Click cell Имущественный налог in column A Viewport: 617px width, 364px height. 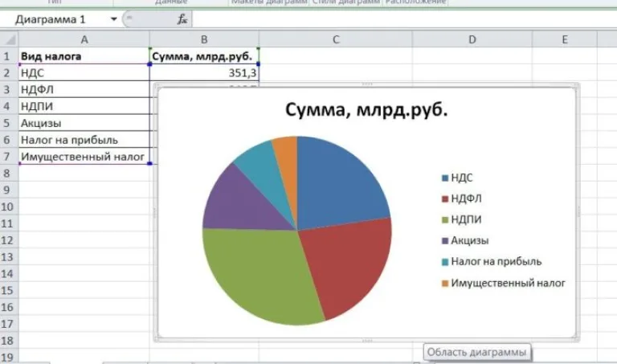[84, 157]
